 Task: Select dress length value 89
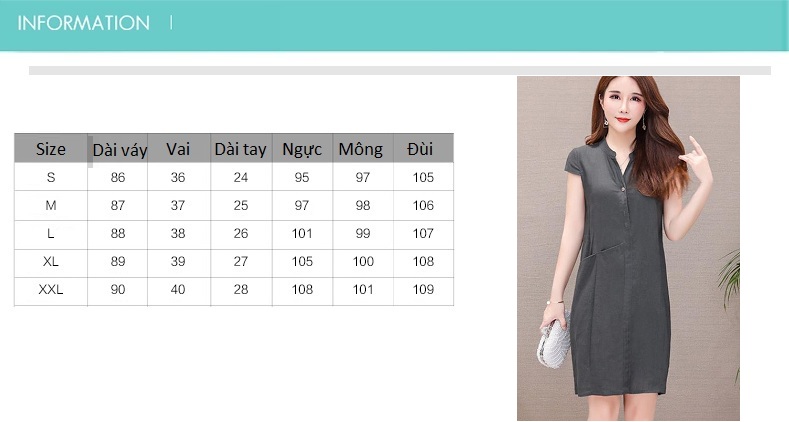tap(118, 262)
